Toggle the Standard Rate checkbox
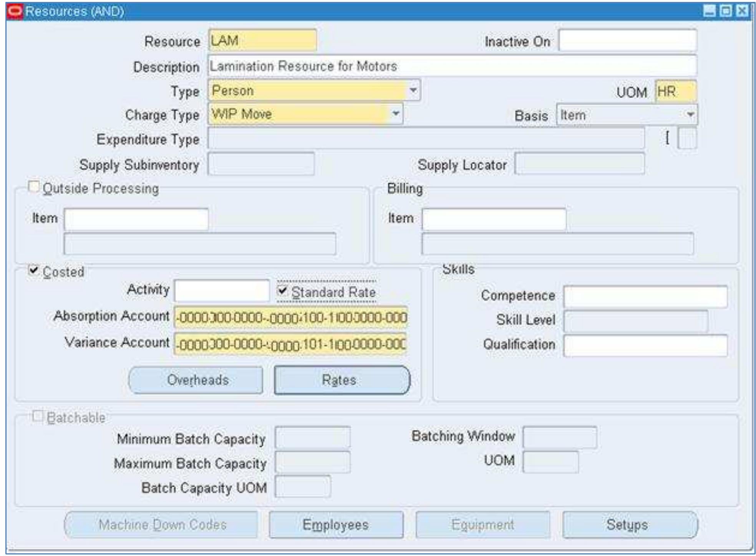This screenshot has height=556, width=756. (x=282, y=291)
